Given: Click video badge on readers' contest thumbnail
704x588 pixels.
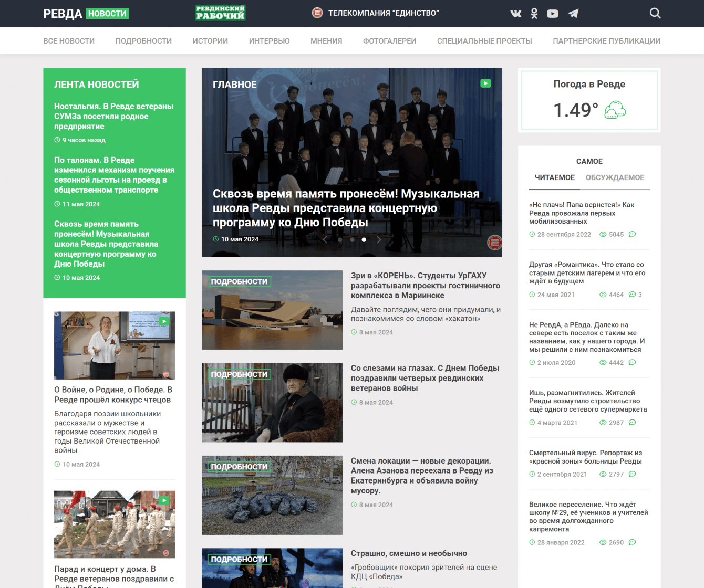Looking at the screenshot, I should 164,321.
